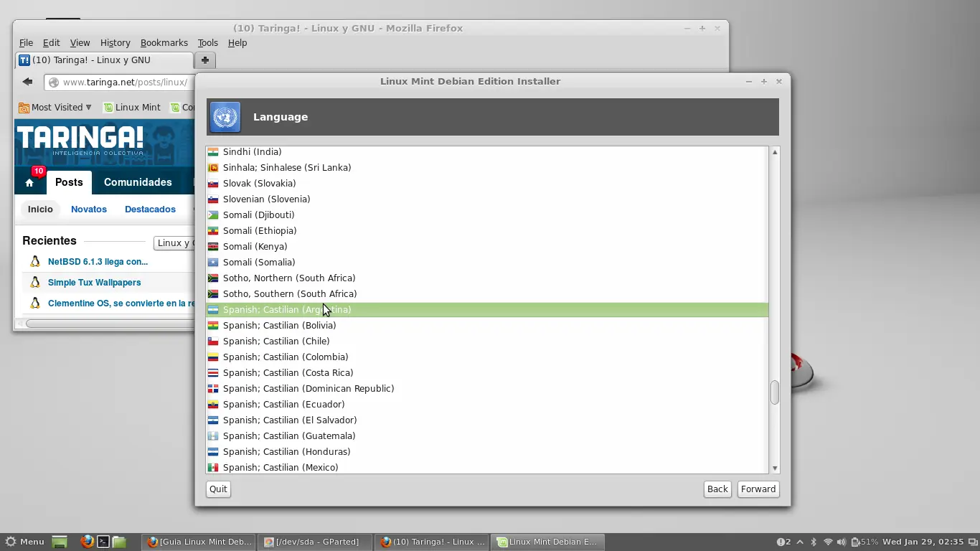Open the Wi-Fi network indicator in tray
This screenshot has height=551, width=980.
[828, 542]
